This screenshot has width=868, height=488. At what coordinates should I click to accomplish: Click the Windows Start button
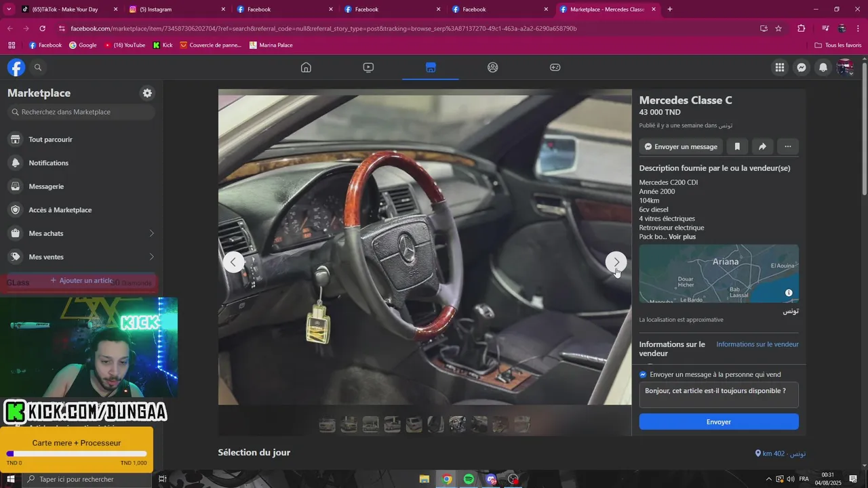[10, 479]
